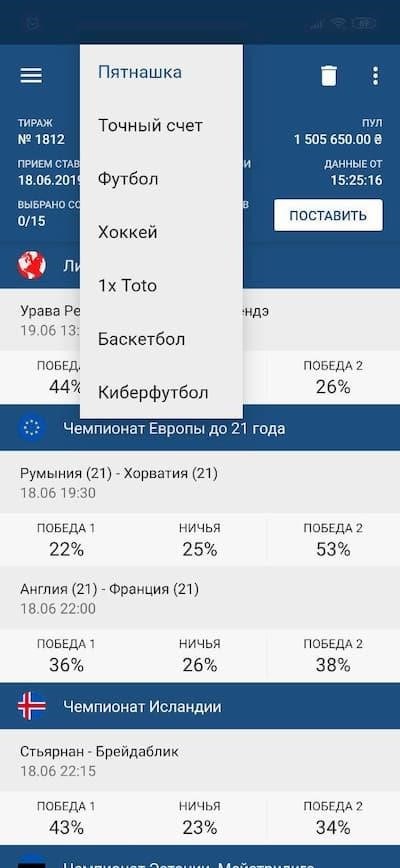400x868 pixels.
Task: Select Победа 2 53% for Румыния - Хорватия
Action: pos(333,540)
